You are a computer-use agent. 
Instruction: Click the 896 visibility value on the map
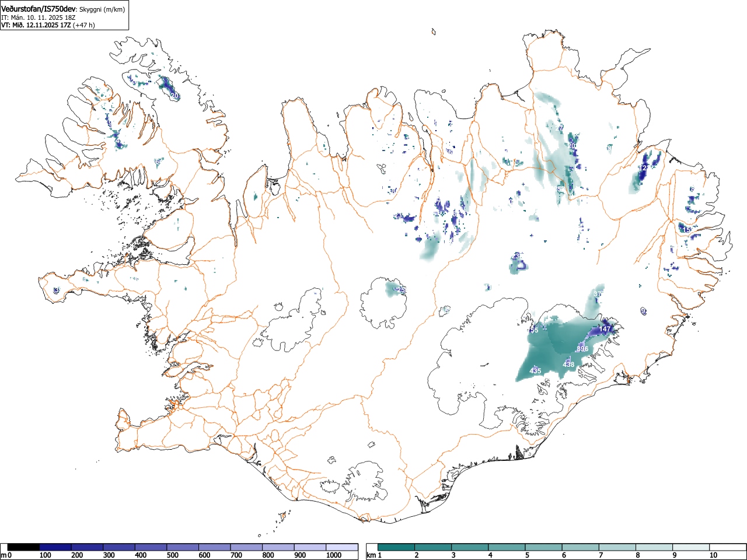(x=582, y=349)
